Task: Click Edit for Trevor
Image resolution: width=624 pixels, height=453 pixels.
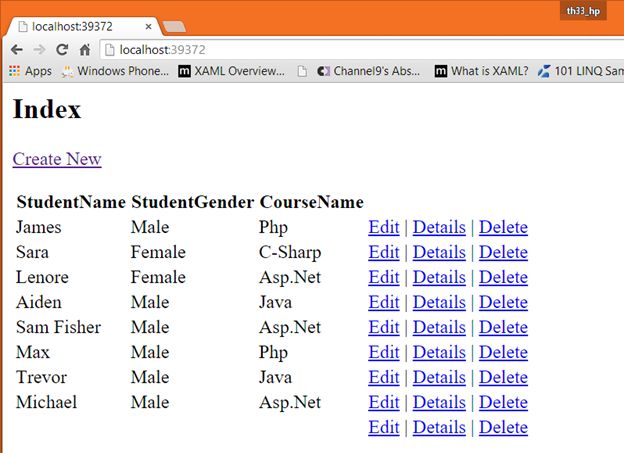Action: pos(384,378)
